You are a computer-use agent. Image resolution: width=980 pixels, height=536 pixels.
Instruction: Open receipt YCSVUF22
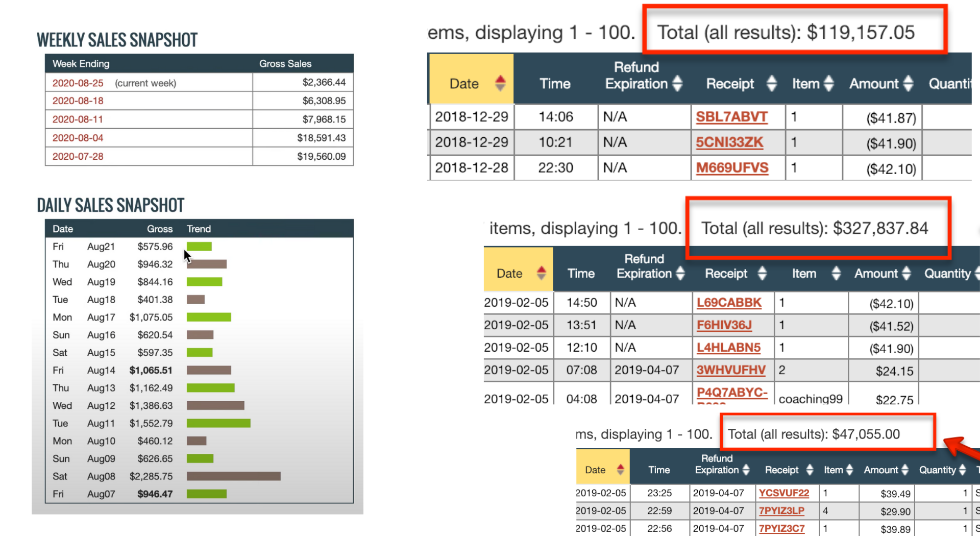783,493
